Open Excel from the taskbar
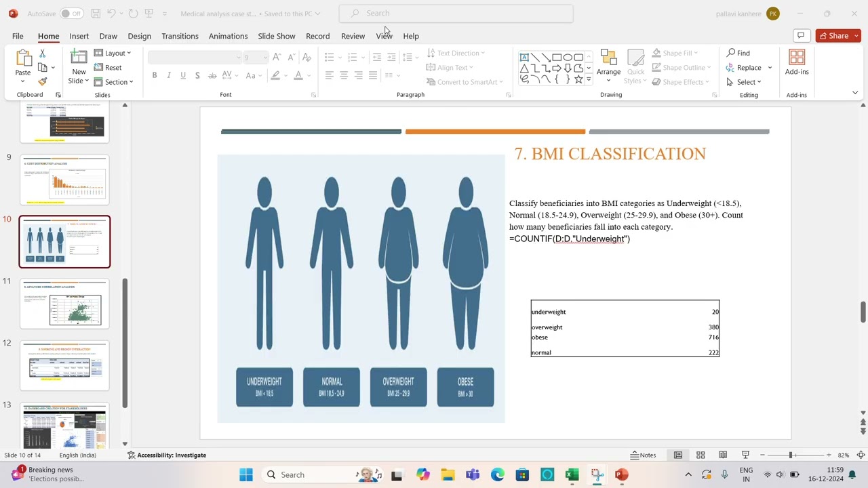Screen dimensions: 868x488 click(572, 474)
